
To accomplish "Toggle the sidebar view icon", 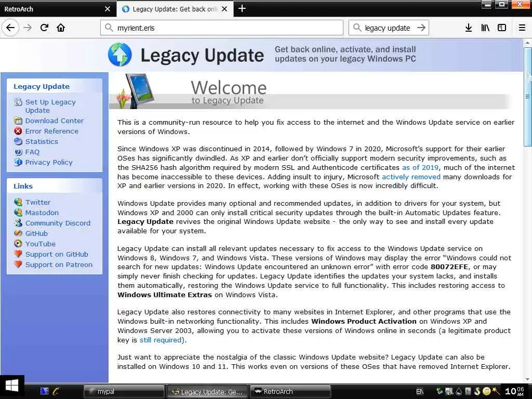I will [502, 28].
